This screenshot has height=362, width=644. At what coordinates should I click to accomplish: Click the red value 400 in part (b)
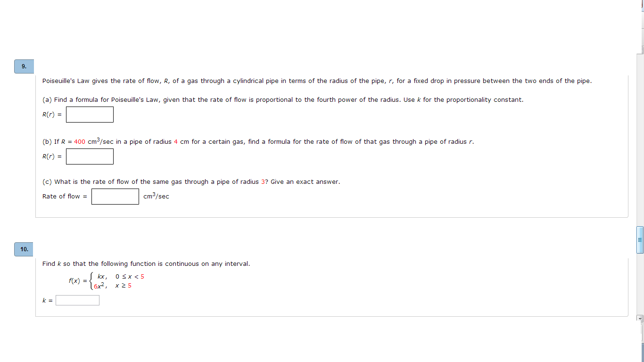pos(80,142)
